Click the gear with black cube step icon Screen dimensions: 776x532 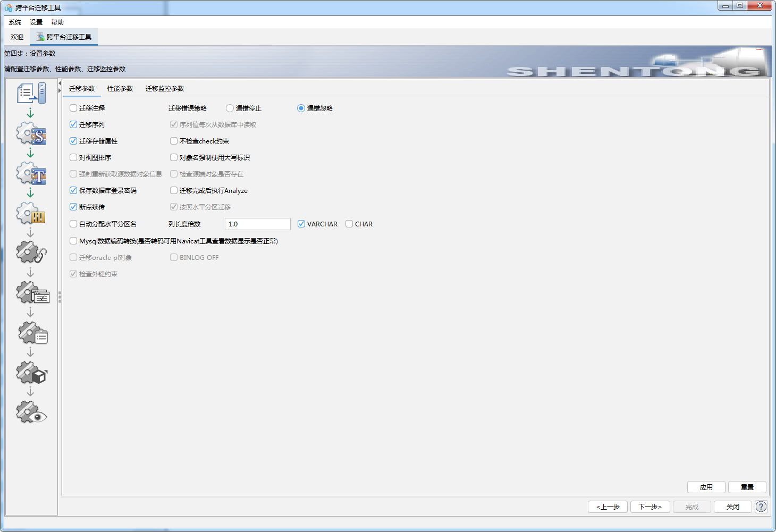(x=31, y=373)
